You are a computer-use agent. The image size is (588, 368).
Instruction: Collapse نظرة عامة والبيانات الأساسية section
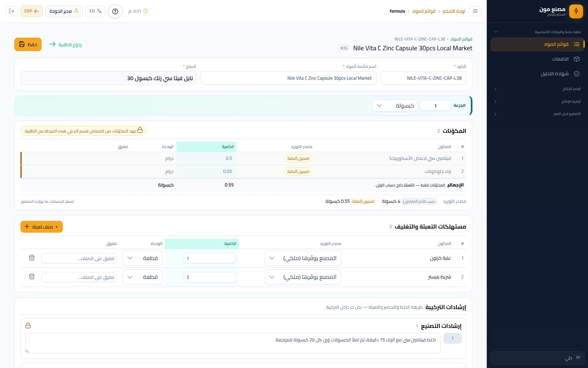tap(538, 31)
